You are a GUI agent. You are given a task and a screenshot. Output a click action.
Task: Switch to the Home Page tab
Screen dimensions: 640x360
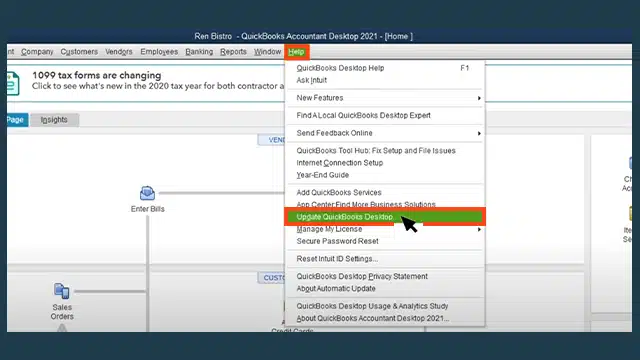click(17, 120)
